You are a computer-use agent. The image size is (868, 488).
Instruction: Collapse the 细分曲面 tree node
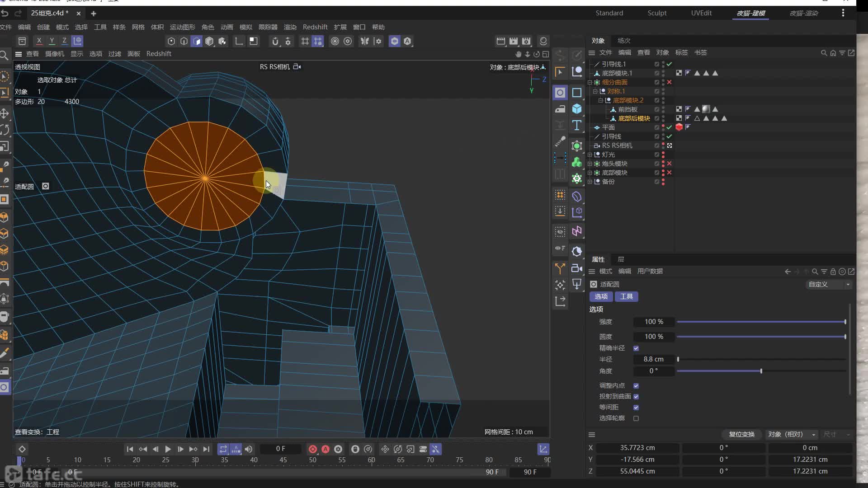coord(590,83)
